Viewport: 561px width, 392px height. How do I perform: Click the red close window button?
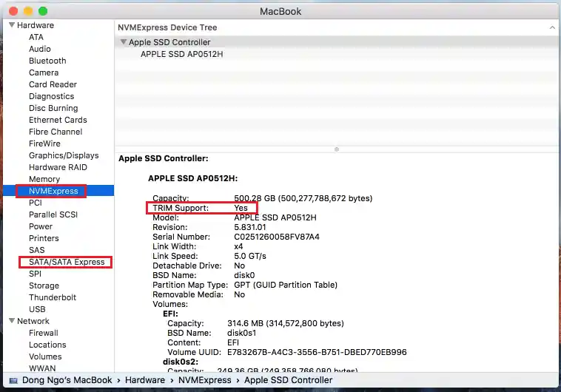pos(13,11)
